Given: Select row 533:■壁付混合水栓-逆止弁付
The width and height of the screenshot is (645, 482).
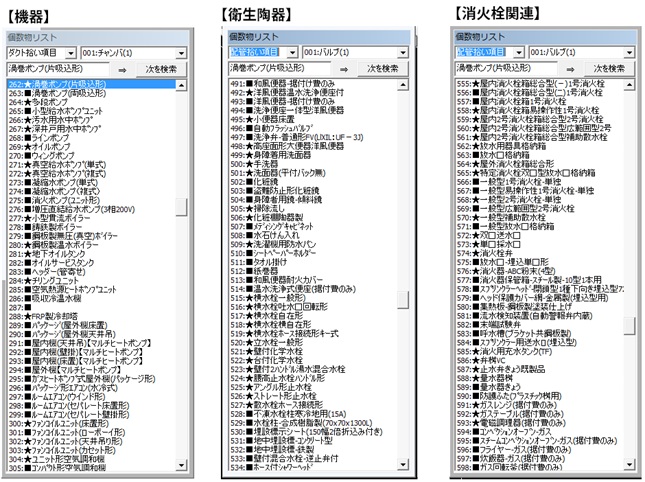Looking at the screenshot, I should point(313,458).
